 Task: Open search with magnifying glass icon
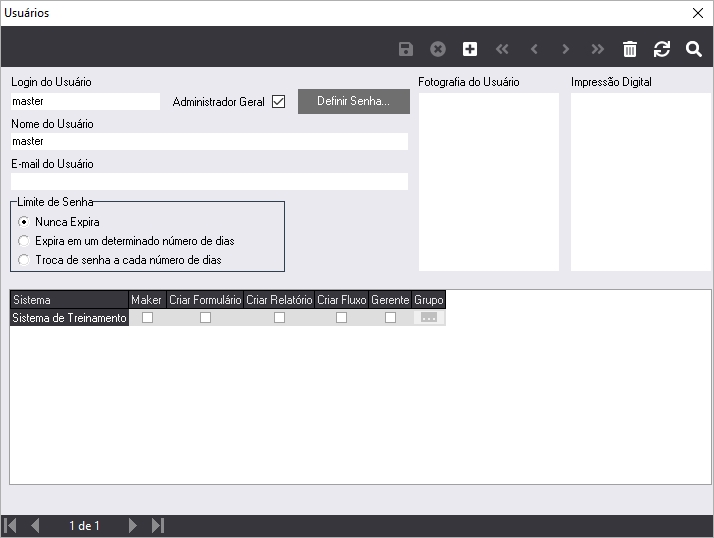pyautogui.click(x=694, y=49)
